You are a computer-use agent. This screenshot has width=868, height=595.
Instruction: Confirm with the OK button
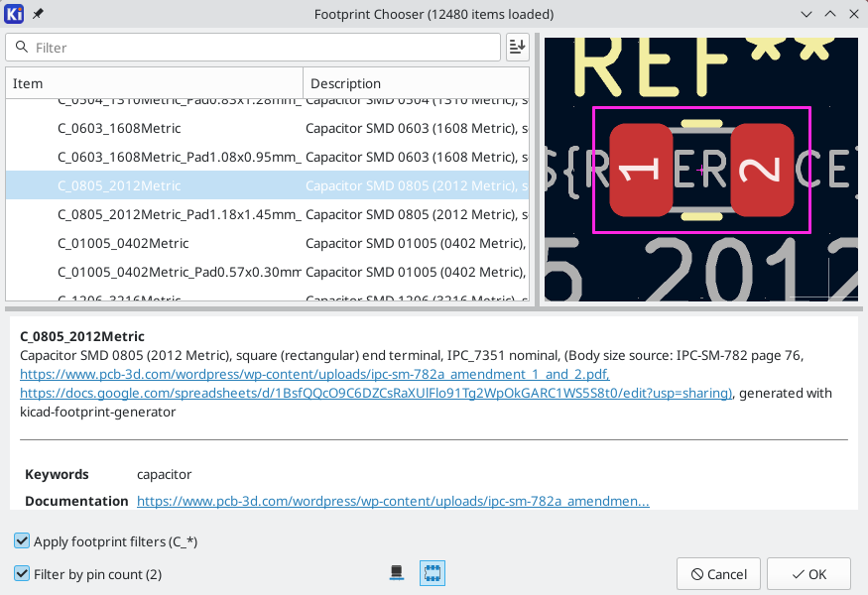[x=808, y=574]
